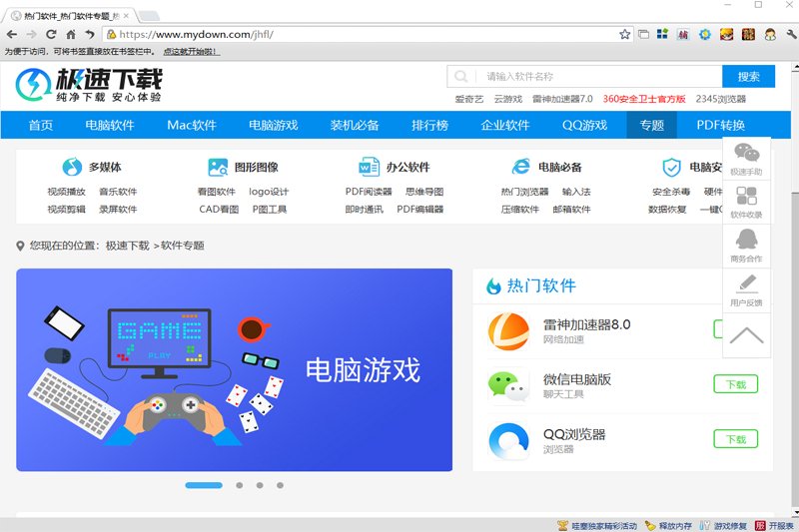Image resolution: width=799 pixels, height=532 pixels.
Task: Open 电脑软件 navigation tab
Action: point(110,125)
